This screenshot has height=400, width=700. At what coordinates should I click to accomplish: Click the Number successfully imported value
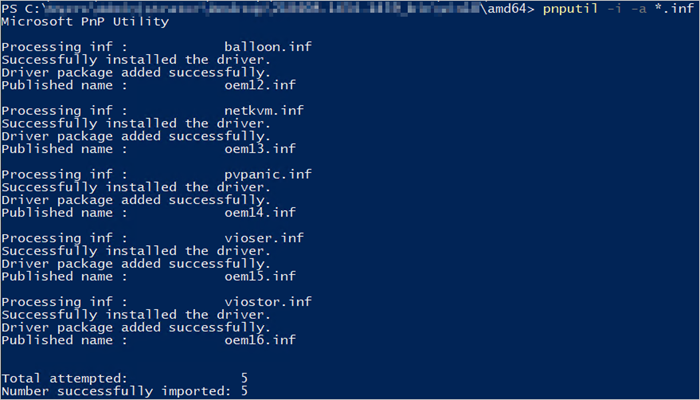(x=244, y=391)
